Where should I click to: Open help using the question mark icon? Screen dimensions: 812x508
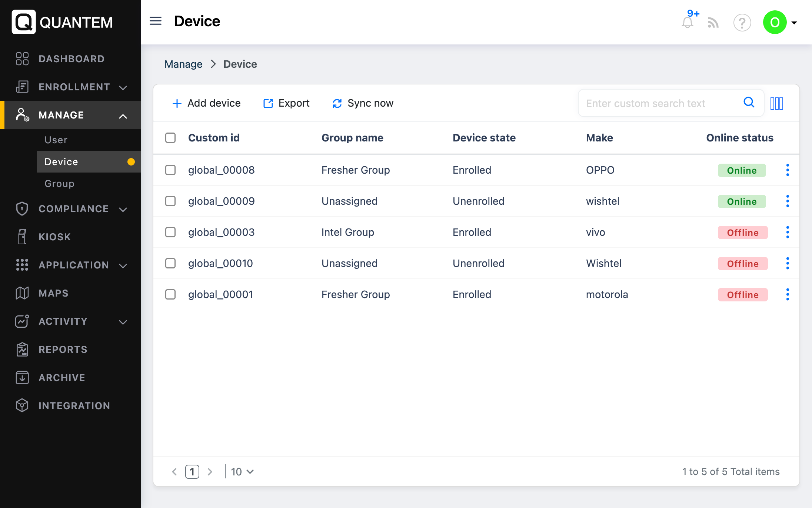click(x=742, y=23)
